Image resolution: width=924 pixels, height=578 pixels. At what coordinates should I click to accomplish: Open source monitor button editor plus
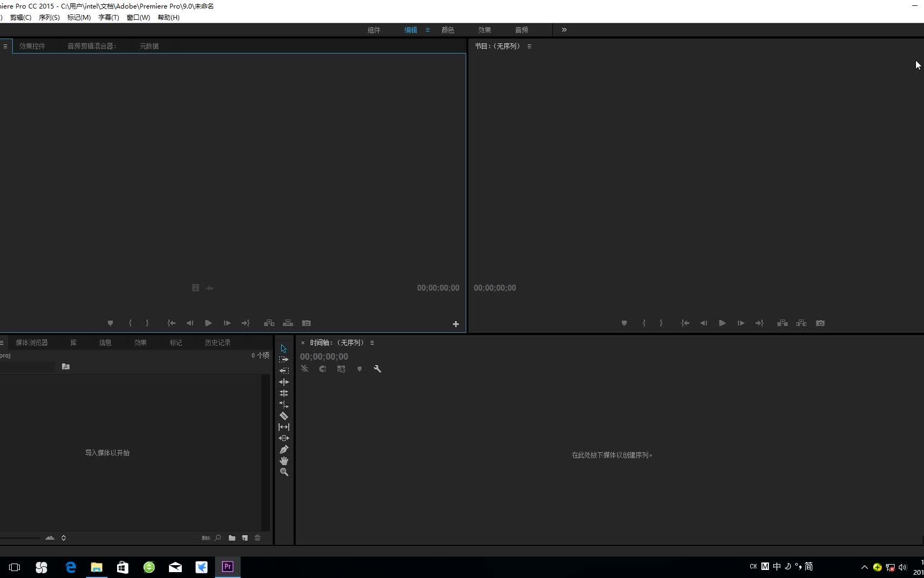point(456,324)
